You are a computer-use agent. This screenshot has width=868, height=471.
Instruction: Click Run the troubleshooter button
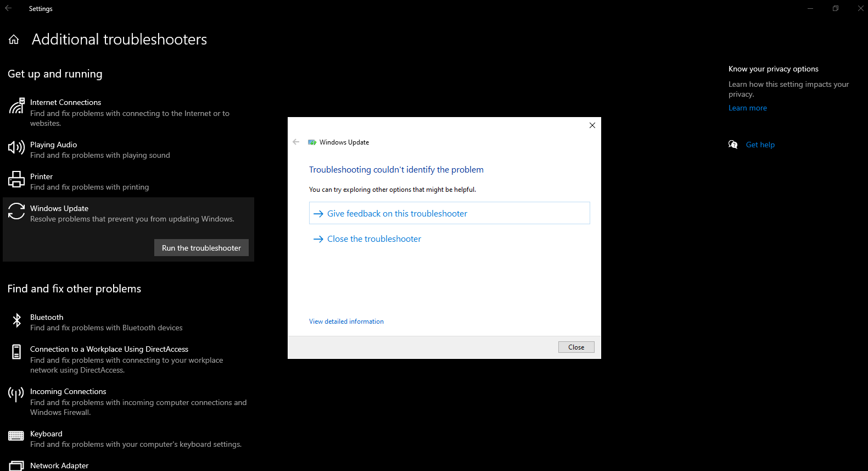point(201,248)
